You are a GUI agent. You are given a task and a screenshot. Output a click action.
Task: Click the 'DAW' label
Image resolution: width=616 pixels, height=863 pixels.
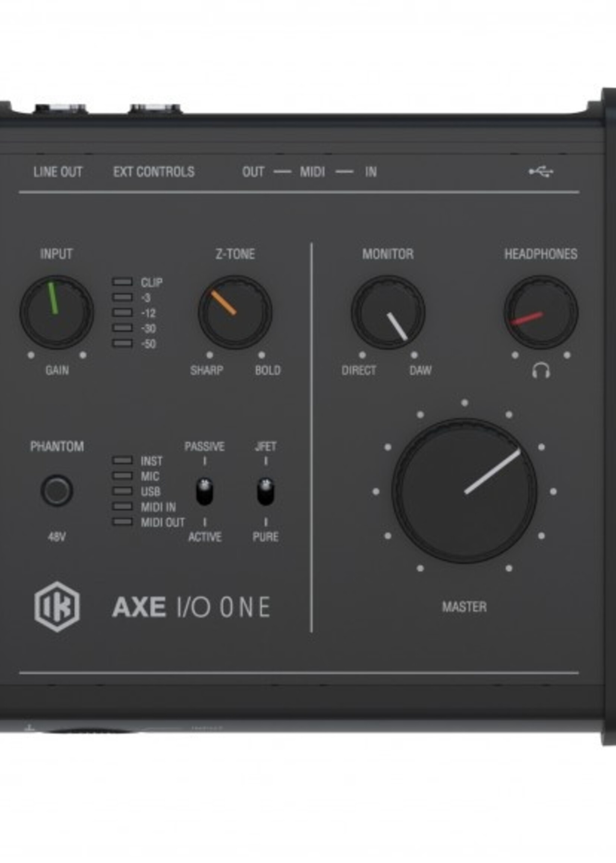[x=420, y=370]
